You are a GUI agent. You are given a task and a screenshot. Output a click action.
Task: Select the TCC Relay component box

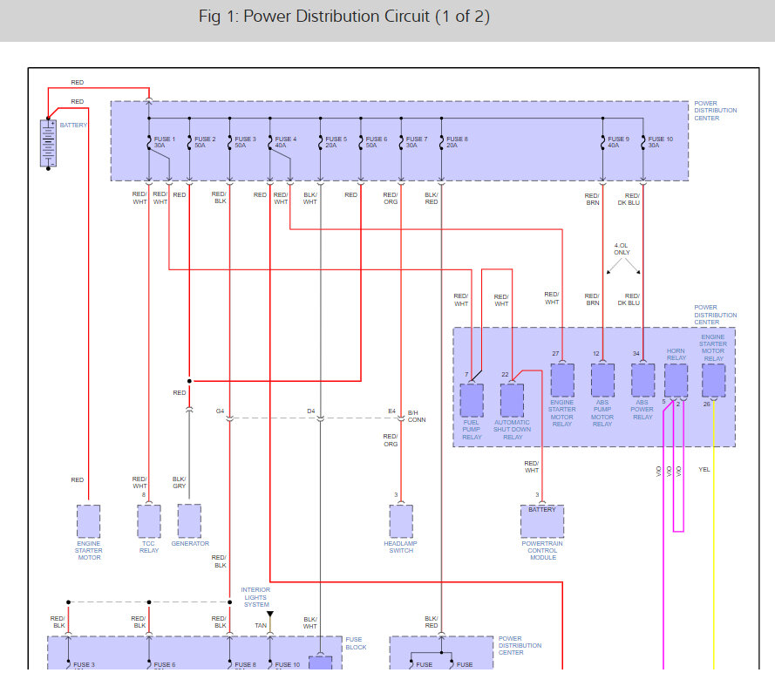coord(149,521)
